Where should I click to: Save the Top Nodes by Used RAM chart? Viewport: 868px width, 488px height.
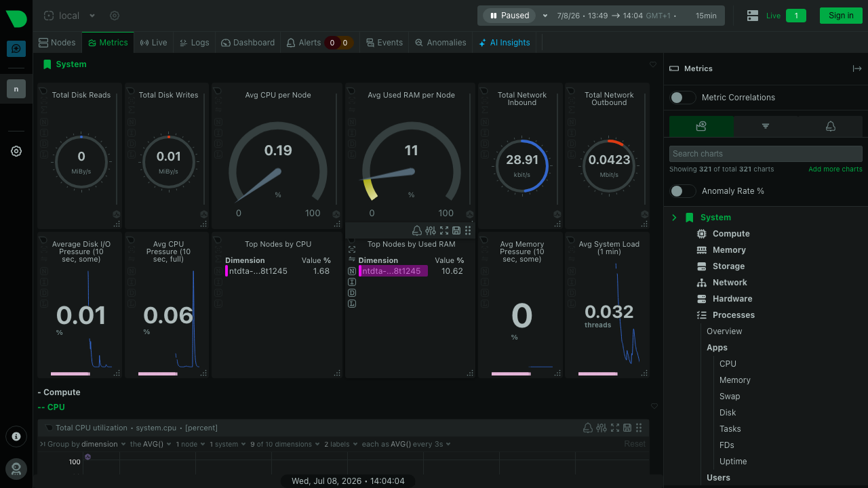tap(456, 230)
